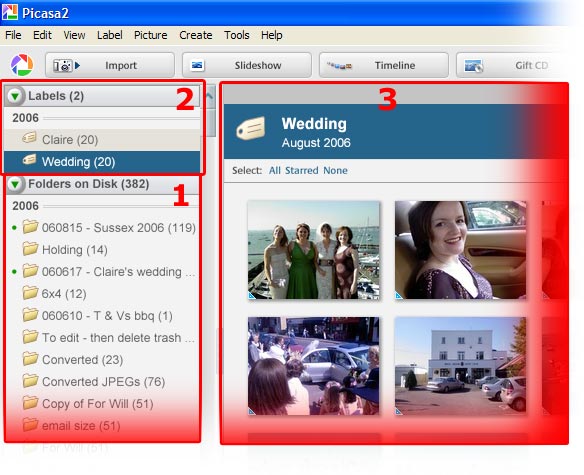Open the File menu
Image resolution: width=584 pixels, height=475 pixels.
click(x=13, y=35)
